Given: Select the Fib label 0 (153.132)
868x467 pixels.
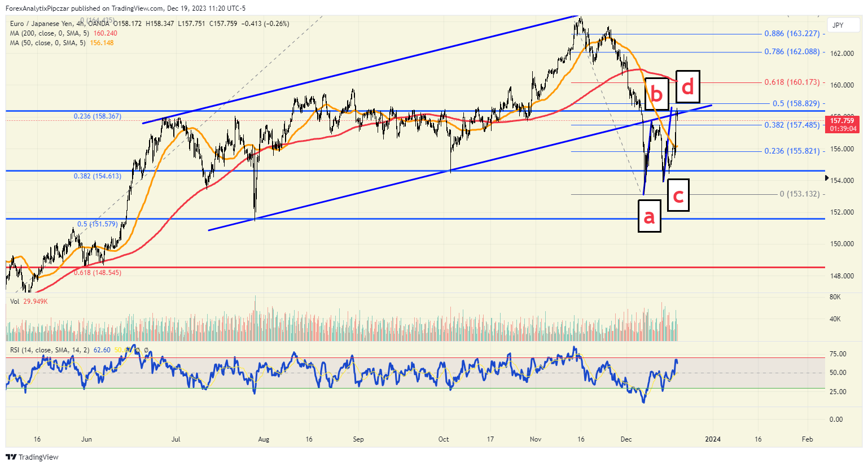Looking at the screenshot, I should click(x=800, y=194).
